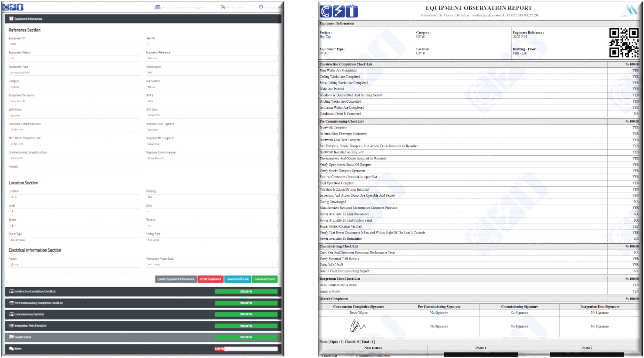
Task: Click the green Download Report button
Action: (265, 279)
